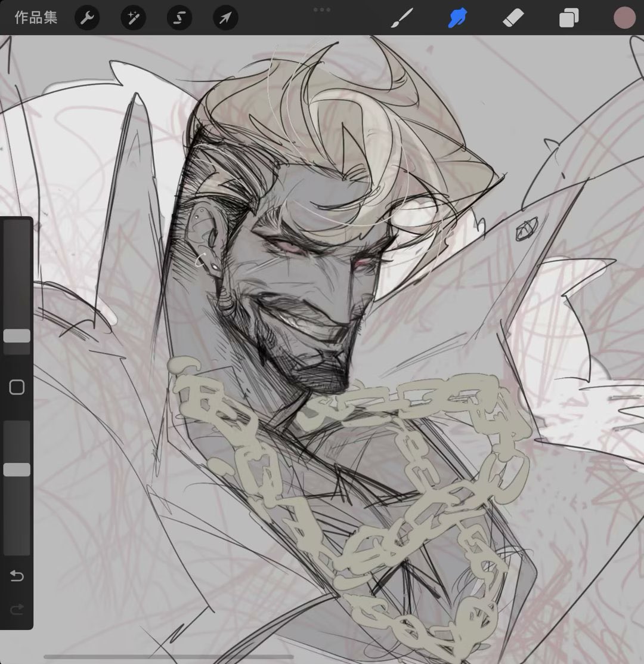The image size is (644, 664).
Task: Activate the Transform arrow tool
Action: point(225,18)
